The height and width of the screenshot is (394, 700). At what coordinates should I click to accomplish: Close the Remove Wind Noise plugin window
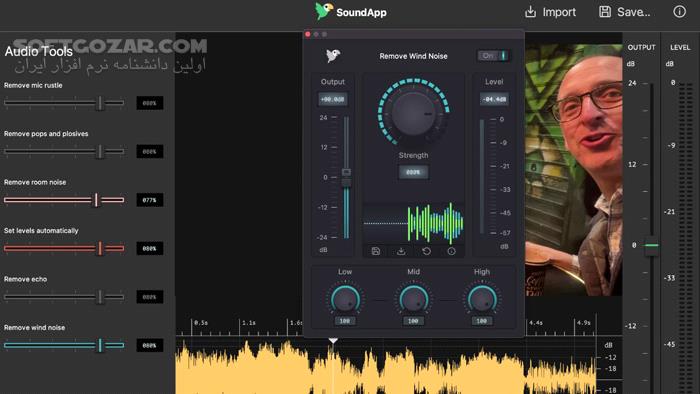[x=308, y=34]
